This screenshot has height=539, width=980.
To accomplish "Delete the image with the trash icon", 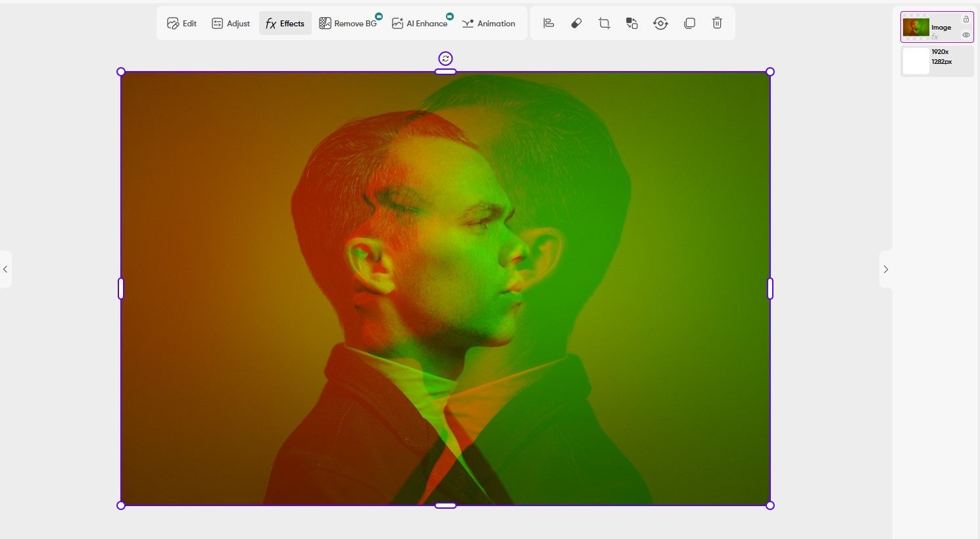I will click(x=717, y=23).
